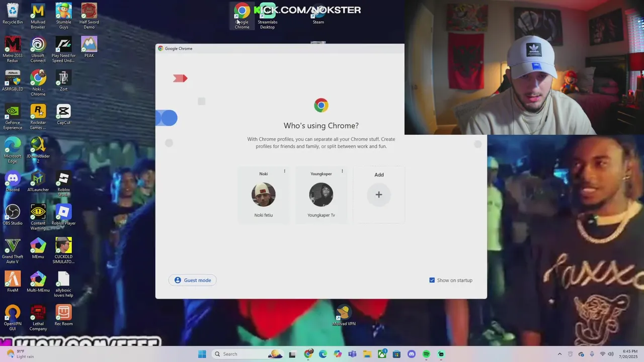Launch FiveM from desktop
The image size is (644, 362).
point(13,282)
